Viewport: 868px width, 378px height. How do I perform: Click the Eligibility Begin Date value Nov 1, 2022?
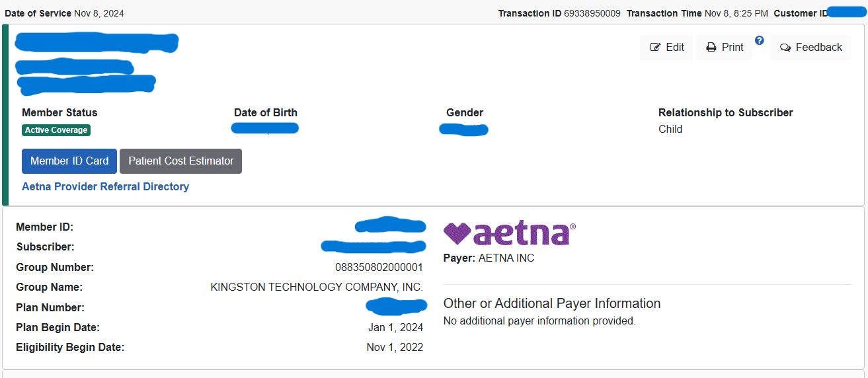pyautogui.click(x=395, y=348)
